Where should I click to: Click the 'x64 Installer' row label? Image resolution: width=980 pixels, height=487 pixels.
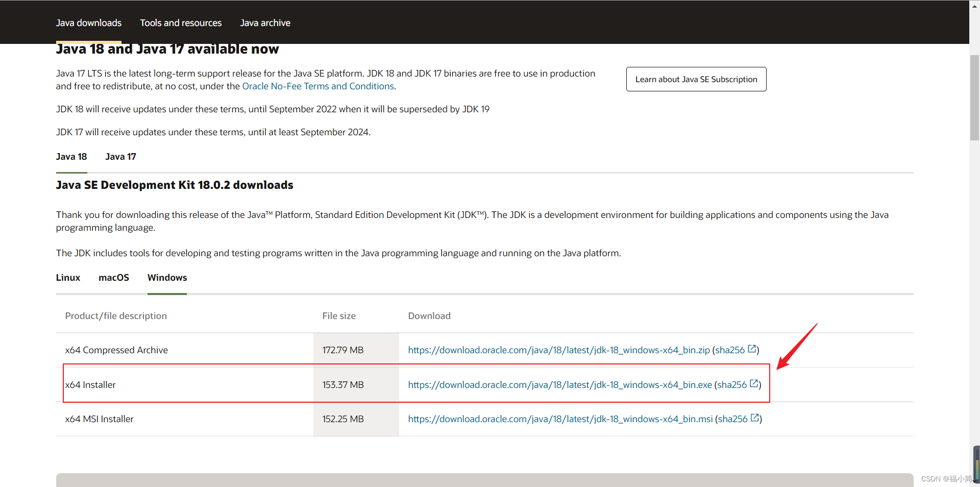point(90,385)
